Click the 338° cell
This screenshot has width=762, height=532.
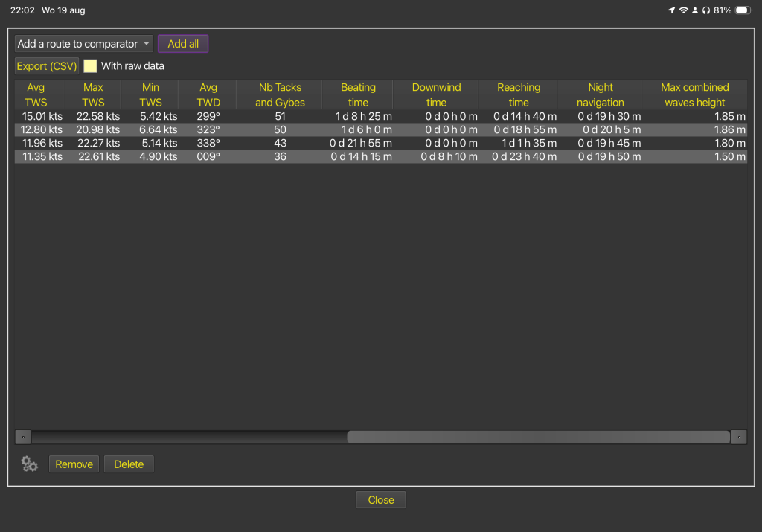click(x=208, y=143)
